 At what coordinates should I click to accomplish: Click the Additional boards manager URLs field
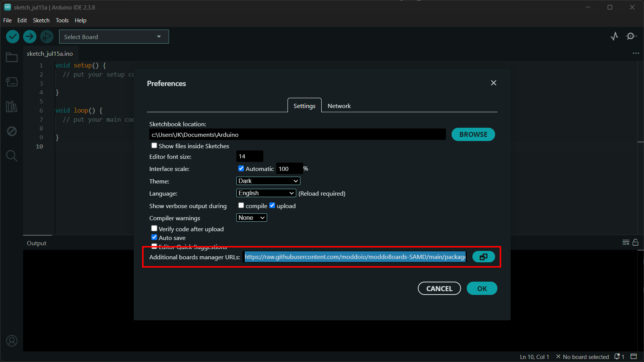(x=355, y=257)
